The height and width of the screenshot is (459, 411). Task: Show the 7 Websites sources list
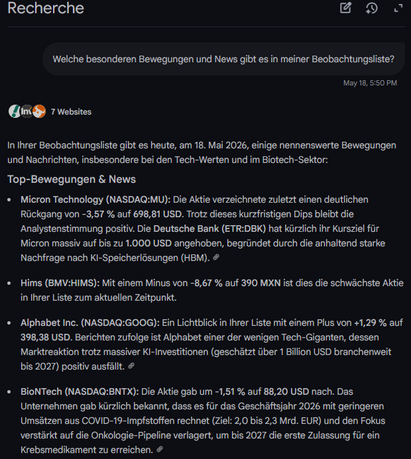71,112
